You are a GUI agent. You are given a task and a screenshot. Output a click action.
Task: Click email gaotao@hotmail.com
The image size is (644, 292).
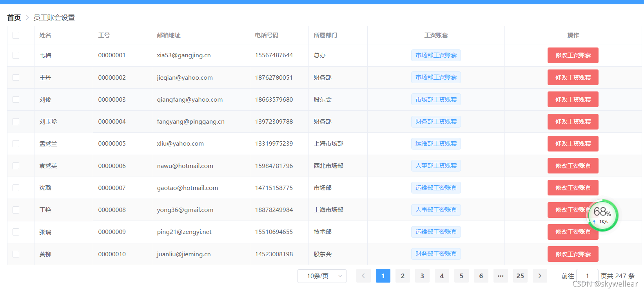pos(187,188)
